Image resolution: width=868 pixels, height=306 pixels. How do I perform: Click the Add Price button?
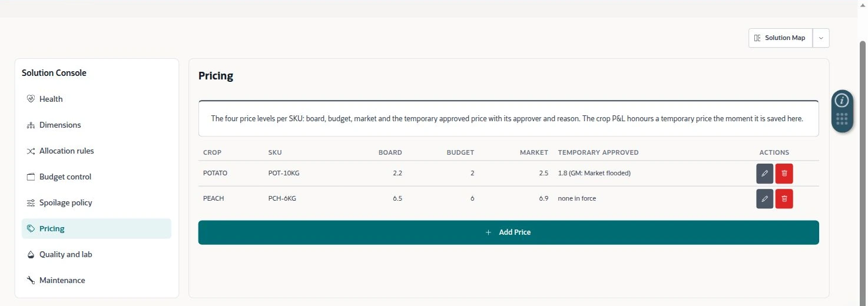point(508,232)
